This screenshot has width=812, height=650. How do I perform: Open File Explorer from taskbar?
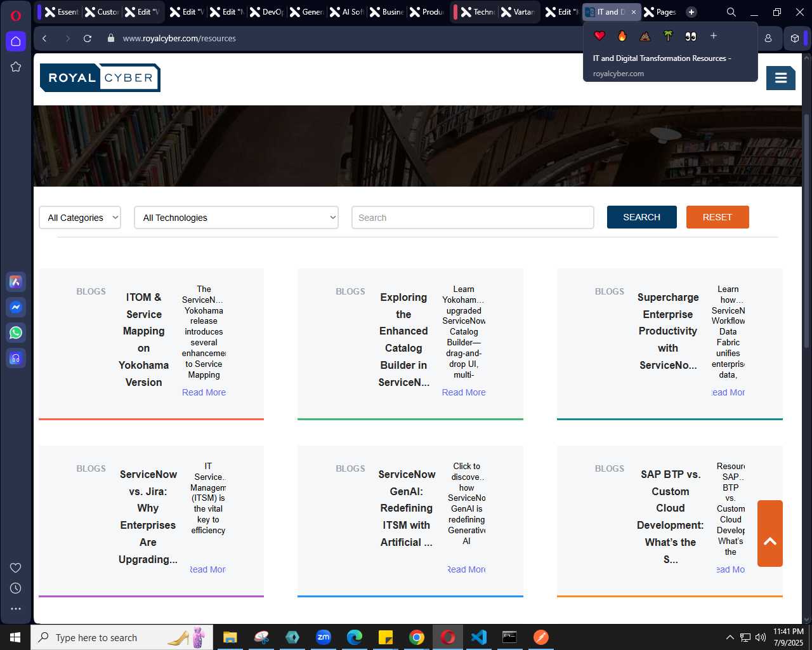coord(230,637)
